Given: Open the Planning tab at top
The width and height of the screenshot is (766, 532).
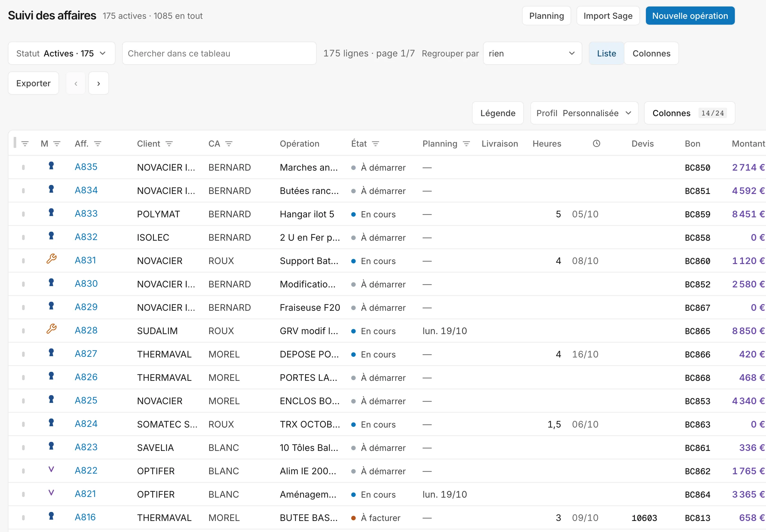Looking at the screenshot, I should click(x=546, y=16).
